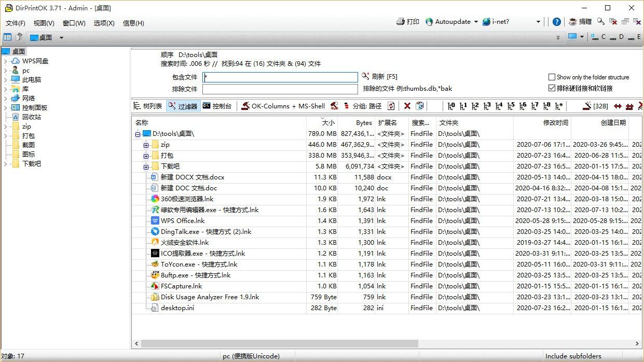Viewport: 644px width, 362px height.
Task: Set tree expand level 0
Action: point(451,106)
